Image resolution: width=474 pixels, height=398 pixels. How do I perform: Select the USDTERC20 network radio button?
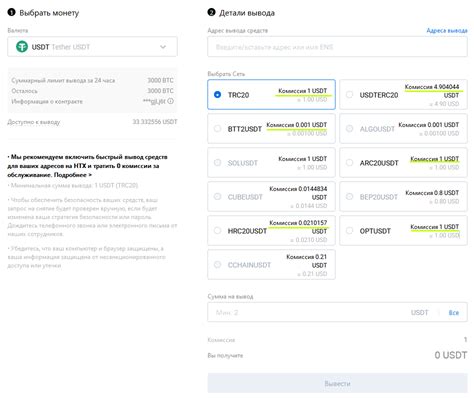(x=349, y=95)
